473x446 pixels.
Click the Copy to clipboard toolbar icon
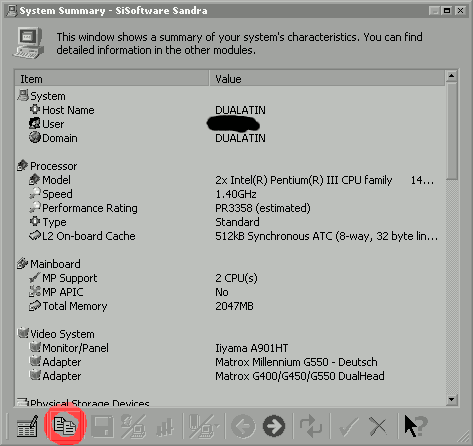click(x=65, y=425)
